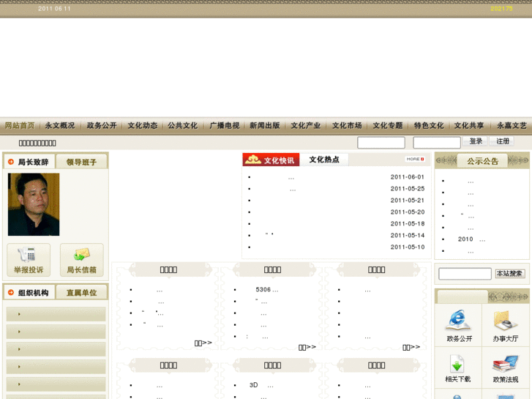Screen dimensions: 532x399
Task: Expand the fourth 组织机构 list row
Action: [x=56, y=367]
